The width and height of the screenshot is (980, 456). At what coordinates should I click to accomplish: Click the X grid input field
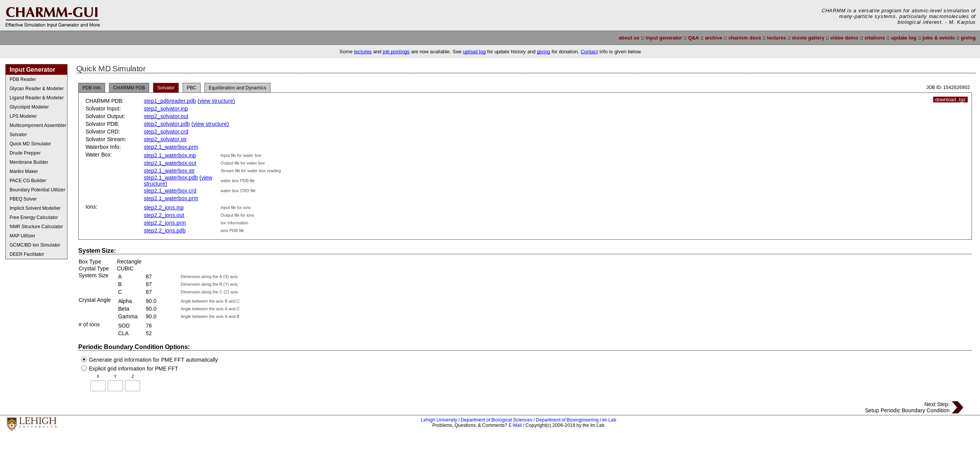(98, 386)
